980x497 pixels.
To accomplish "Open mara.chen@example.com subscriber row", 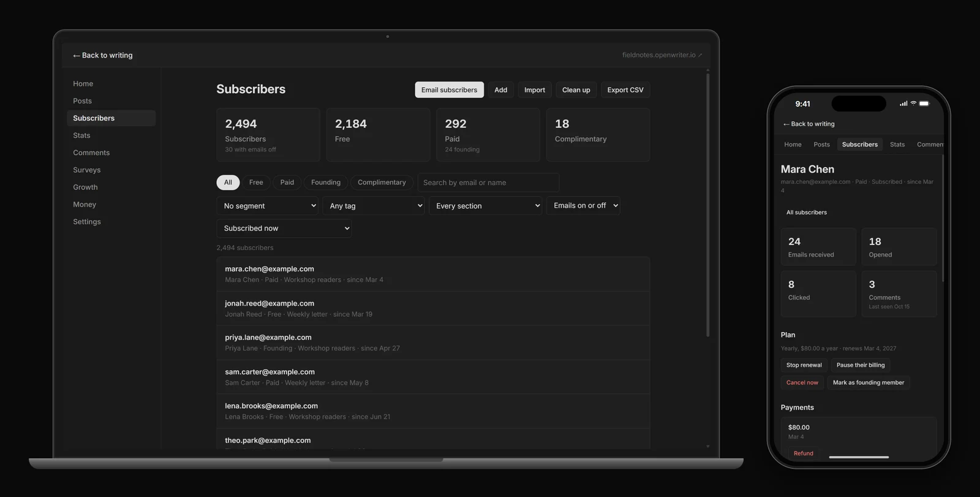I will (433, 274).
